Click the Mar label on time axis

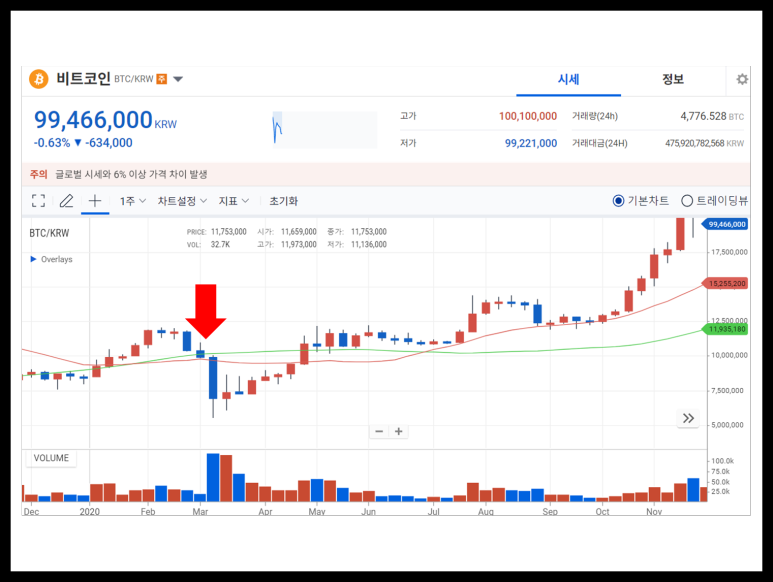[200, 512]
